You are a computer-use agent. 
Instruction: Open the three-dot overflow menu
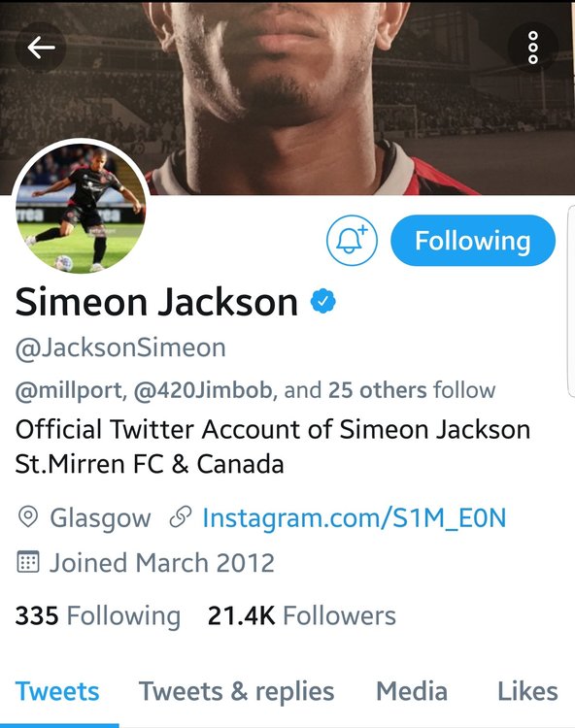click(532, 48)
